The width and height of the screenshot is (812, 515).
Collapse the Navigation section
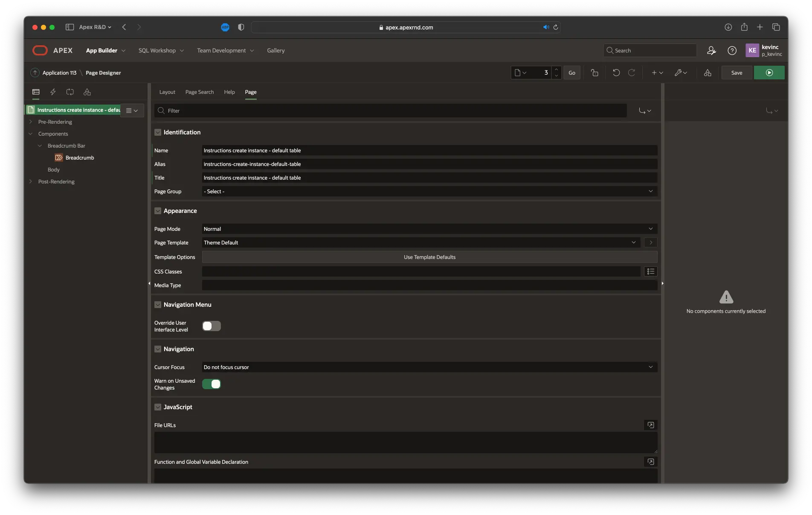point(158,349)
